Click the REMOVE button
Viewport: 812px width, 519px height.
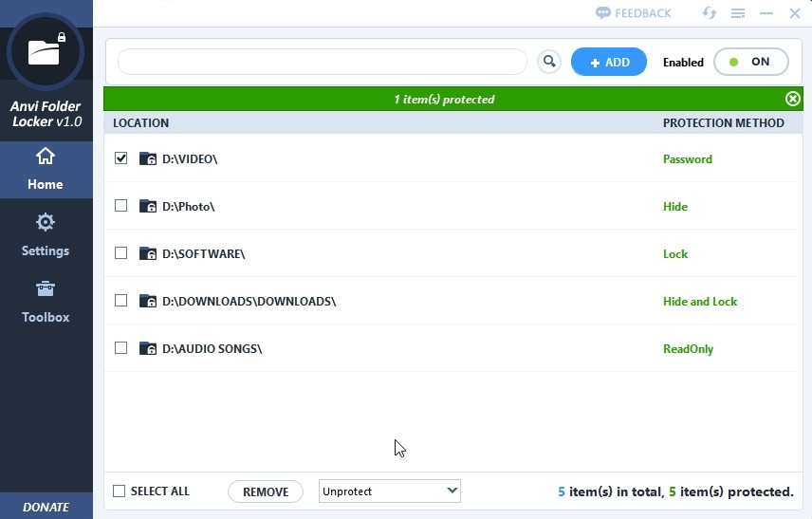(266, 491)
